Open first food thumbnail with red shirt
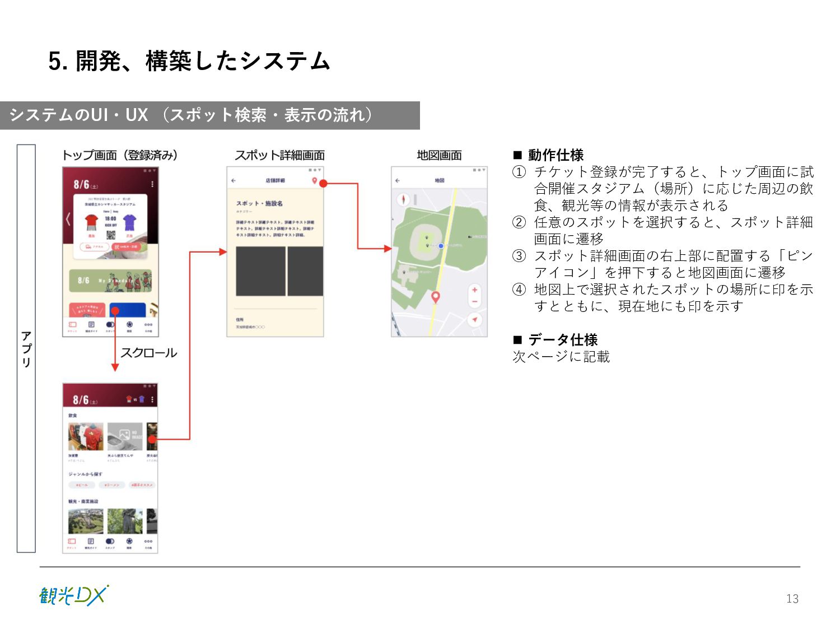 (x=86, y=437)
